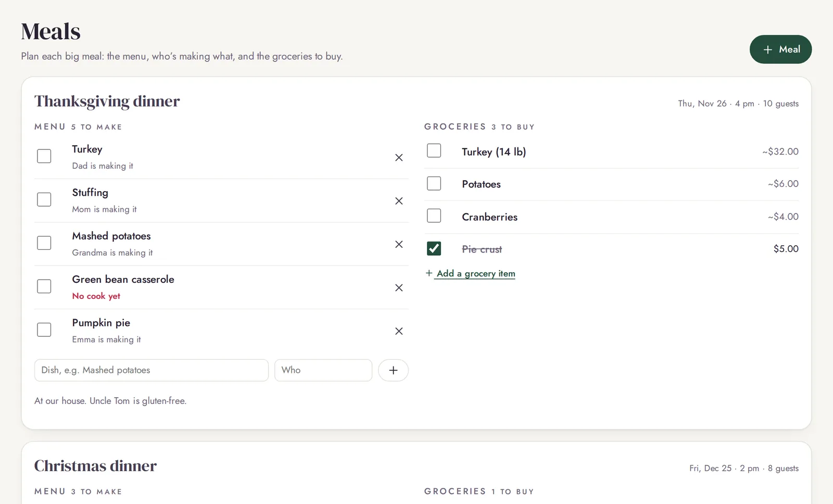
Task: Mark Pumpkin pie as made
Action: (44, 330)
